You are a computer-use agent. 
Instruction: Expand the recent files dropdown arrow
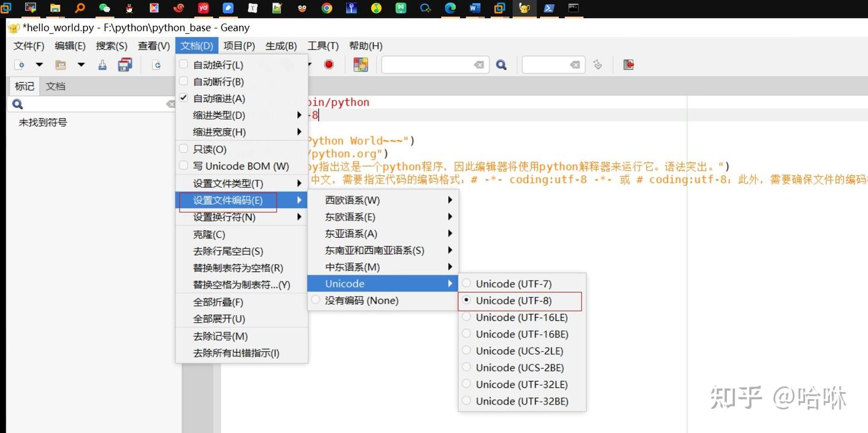tap(81, 65)
